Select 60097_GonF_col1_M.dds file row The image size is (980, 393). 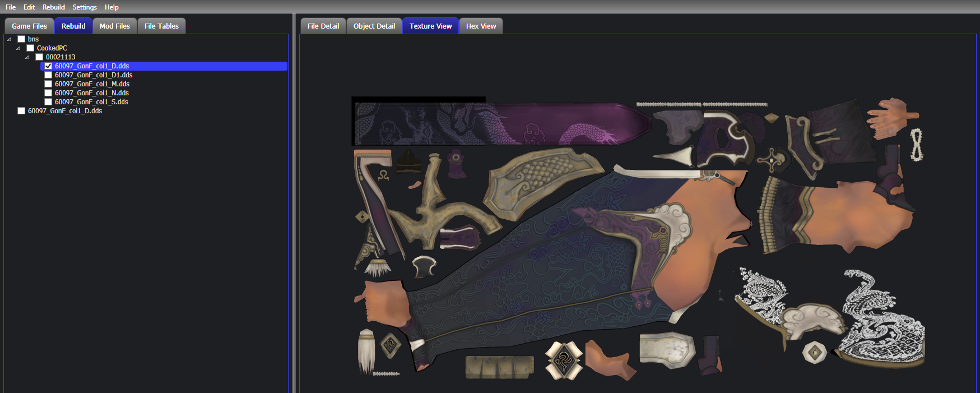pyautogui.click(x=92, y=84)
